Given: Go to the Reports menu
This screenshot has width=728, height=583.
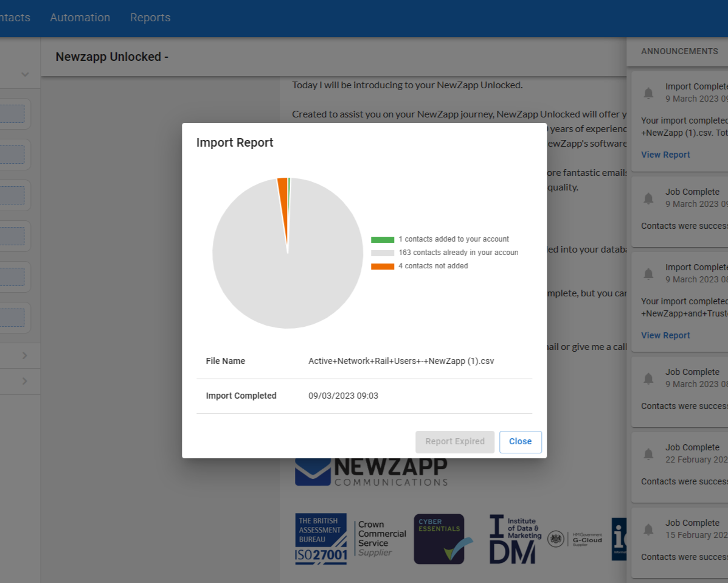Looking at the screenshot, I should point(150,18).
